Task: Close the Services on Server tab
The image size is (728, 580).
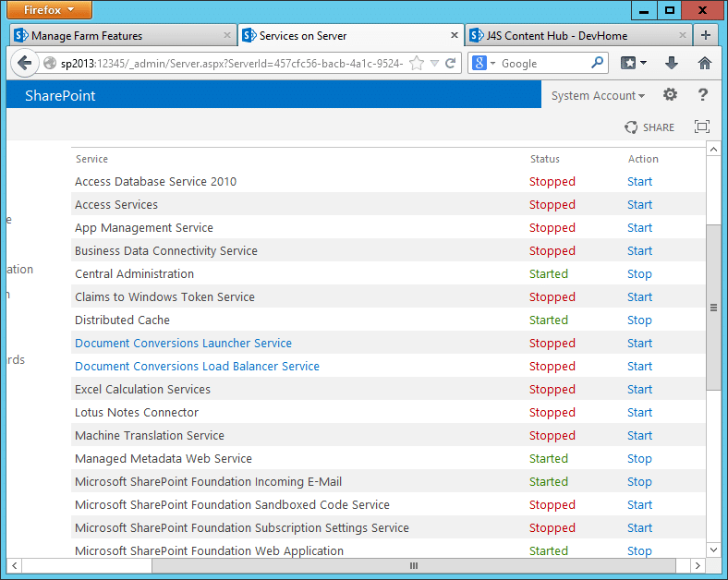Action: point(455,35)
